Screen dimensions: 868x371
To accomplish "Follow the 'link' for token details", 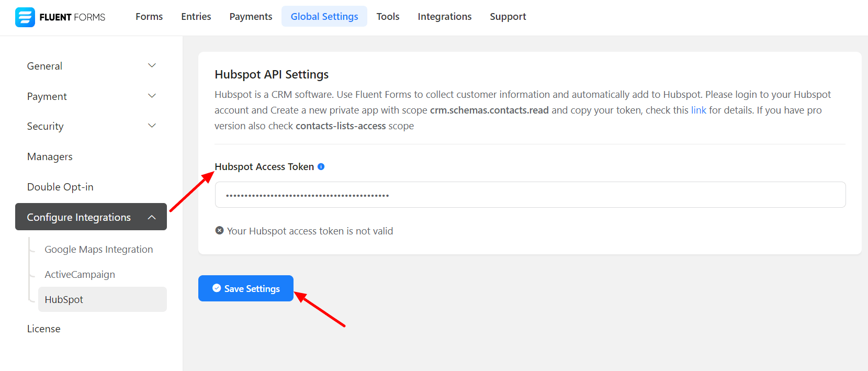I will 698,110.
